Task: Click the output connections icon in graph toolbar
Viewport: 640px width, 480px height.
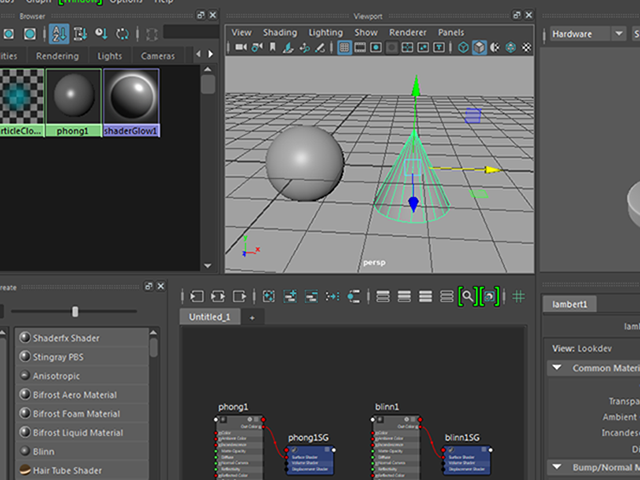Action: pyautogui.click(x=239, y=296)
